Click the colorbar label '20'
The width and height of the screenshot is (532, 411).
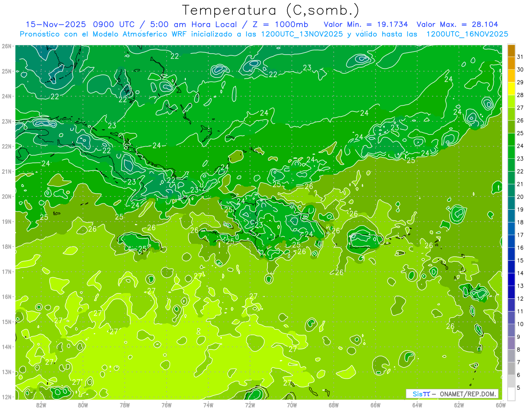coord(520,197)
